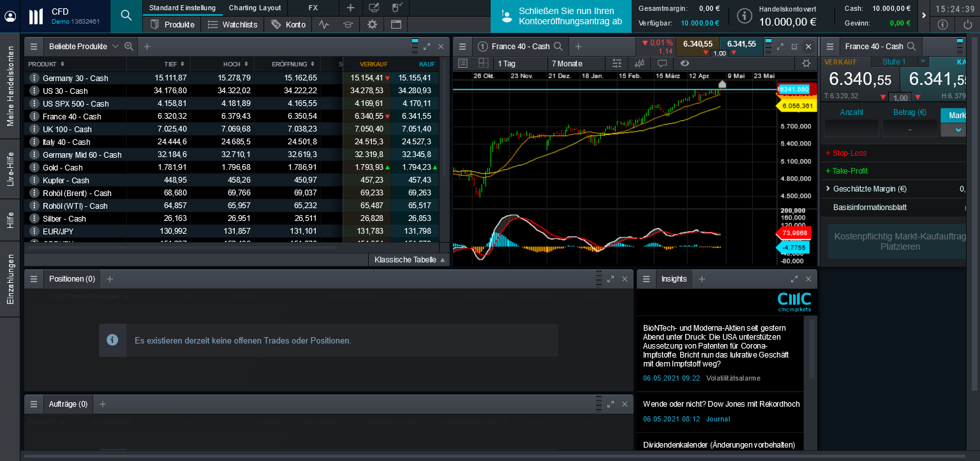Open the chart annotations speech-bubble icon

662,63
